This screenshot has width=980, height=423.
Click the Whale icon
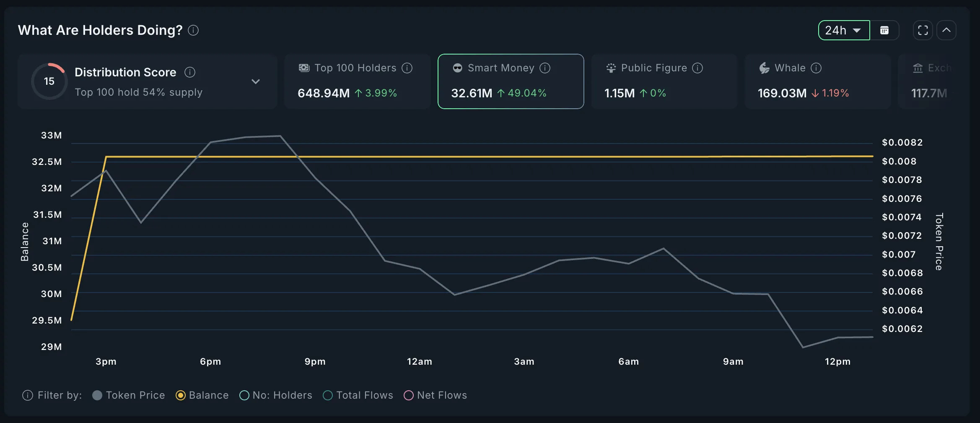coord(764,68)
